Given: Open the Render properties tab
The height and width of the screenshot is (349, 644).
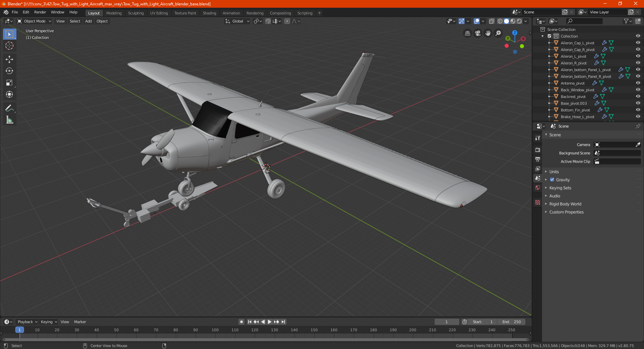Looking at the screenshot, I should pos(538,150).
